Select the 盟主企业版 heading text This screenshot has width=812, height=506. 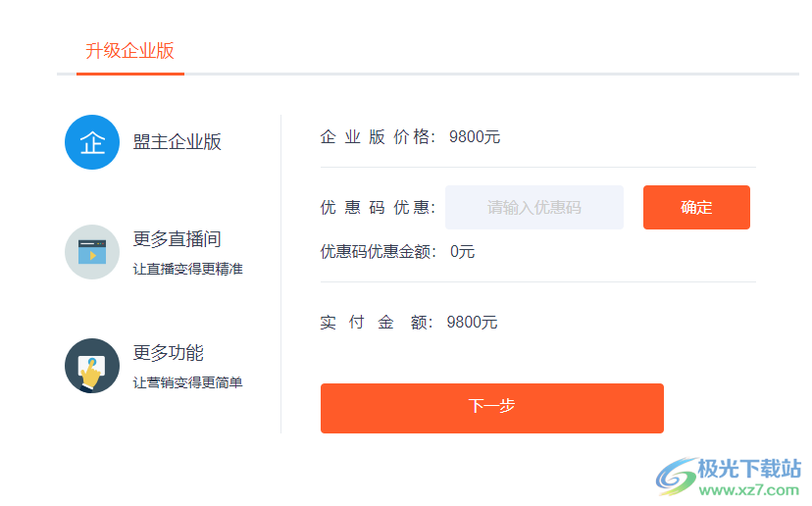[x=178, y=142]
